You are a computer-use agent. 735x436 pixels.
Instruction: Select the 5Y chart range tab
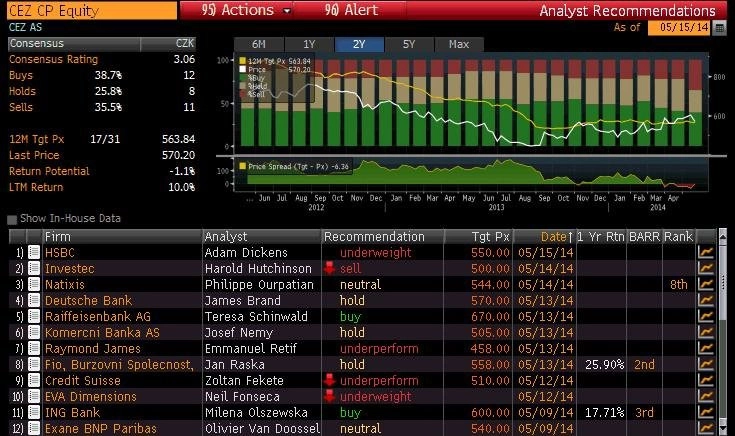tap(409, 45)
